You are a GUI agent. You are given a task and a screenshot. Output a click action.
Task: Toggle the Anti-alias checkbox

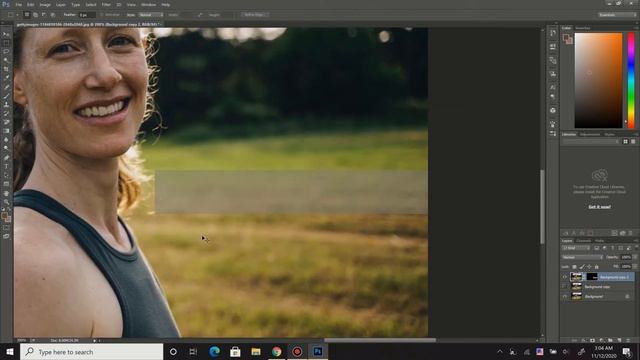[x=102, y=15]
